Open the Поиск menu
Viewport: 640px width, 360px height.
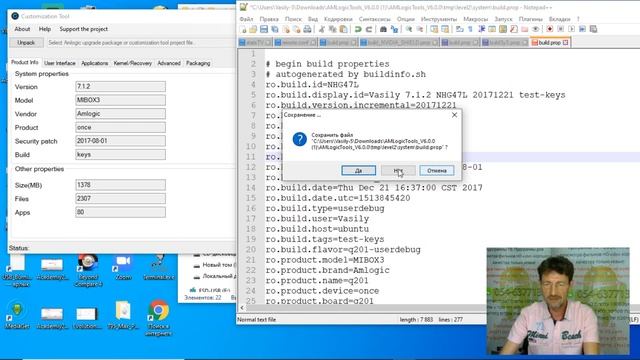tap(293, 19)
